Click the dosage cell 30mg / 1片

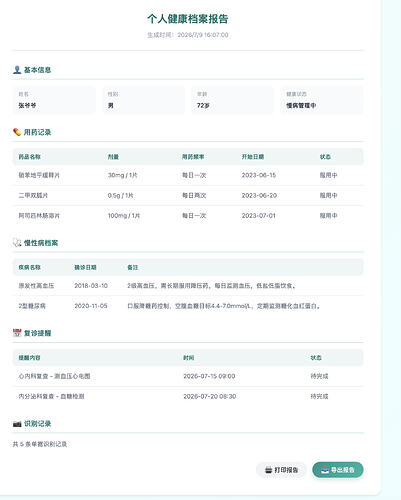click(122, 175)
